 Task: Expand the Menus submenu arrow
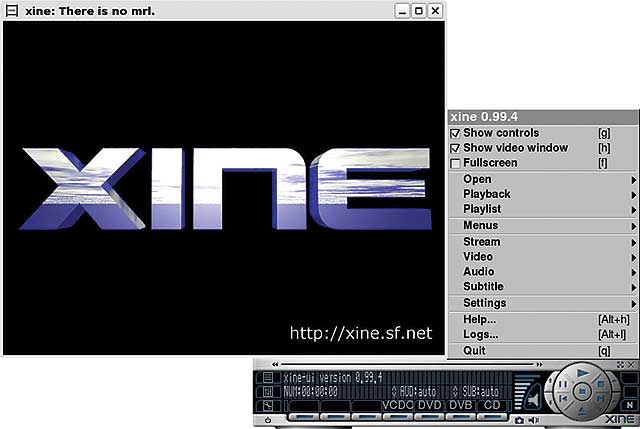[633, 226]
